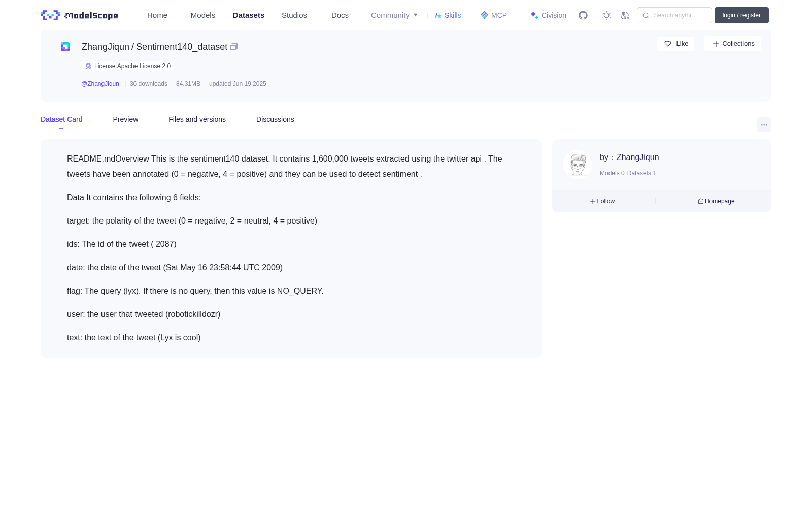The width and height of the screenshot is (812, 508).
Task: Open the Civision nav link
Action: tap(548, 15)
